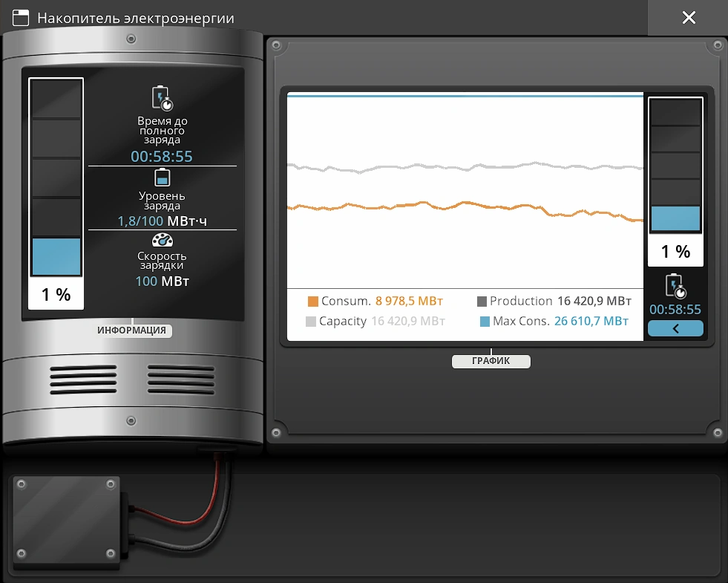Viewport: 728px width, 583px height.
Task: Click the blue filled battery segment on left panel
Action: (56, 257)
